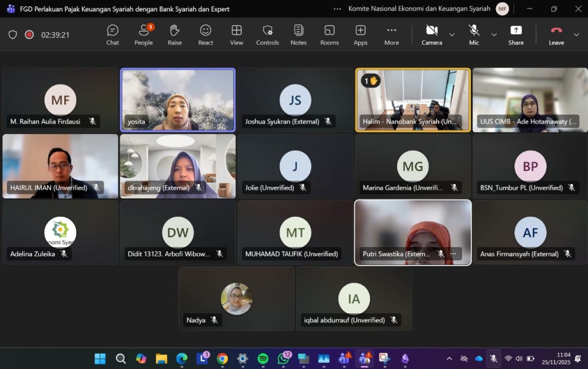Open the React emoji picker
588x369 pixels.
pyautogui.click(x=206, y=34)
